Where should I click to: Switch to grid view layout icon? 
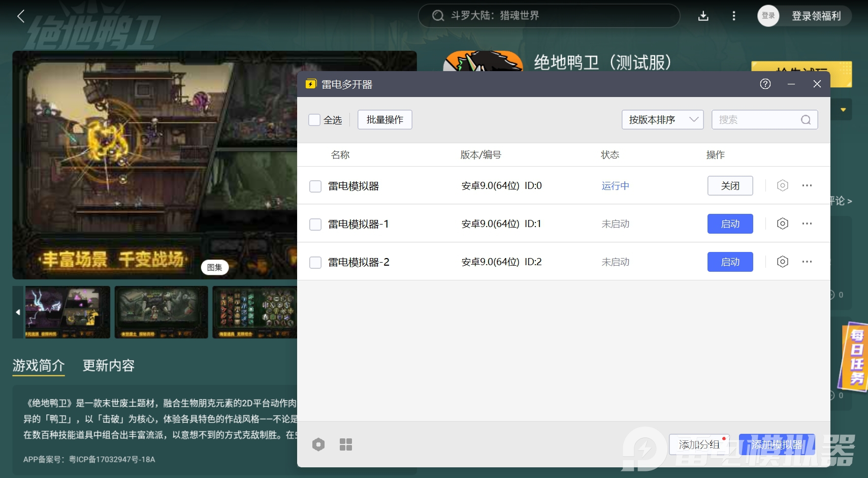point(345,444)
